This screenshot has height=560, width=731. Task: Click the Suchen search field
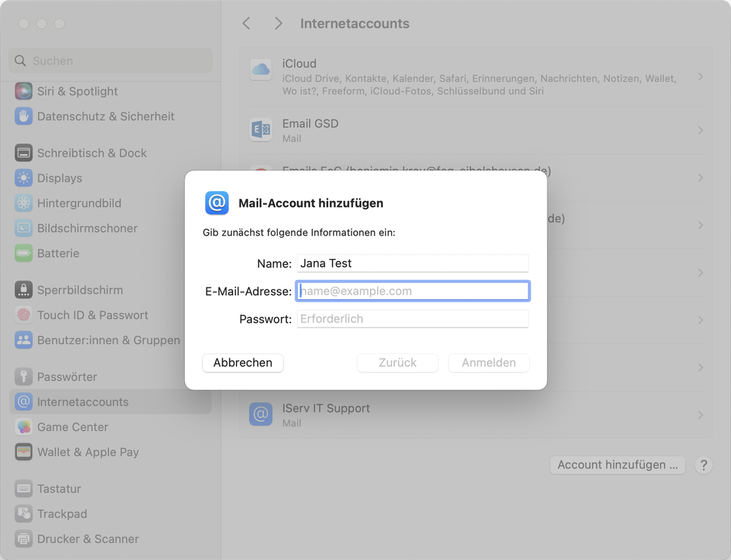[x=110, y=61]
